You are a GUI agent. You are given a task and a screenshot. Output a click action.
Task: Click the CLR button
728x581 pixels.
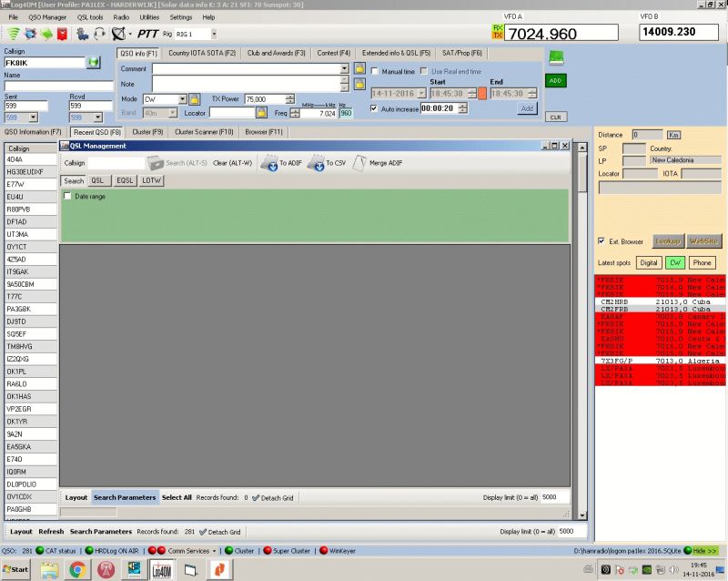556,117
